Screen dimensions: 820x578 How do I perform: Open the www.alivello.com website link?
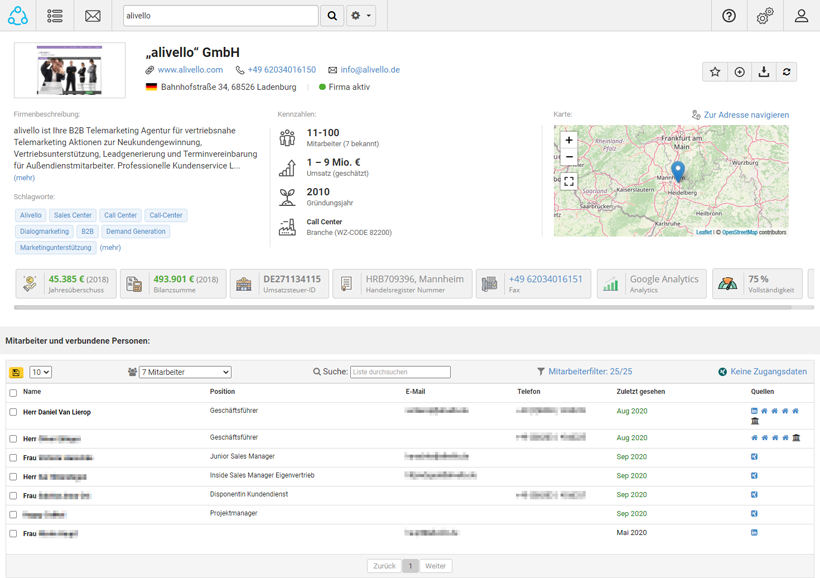click(190, 70)
